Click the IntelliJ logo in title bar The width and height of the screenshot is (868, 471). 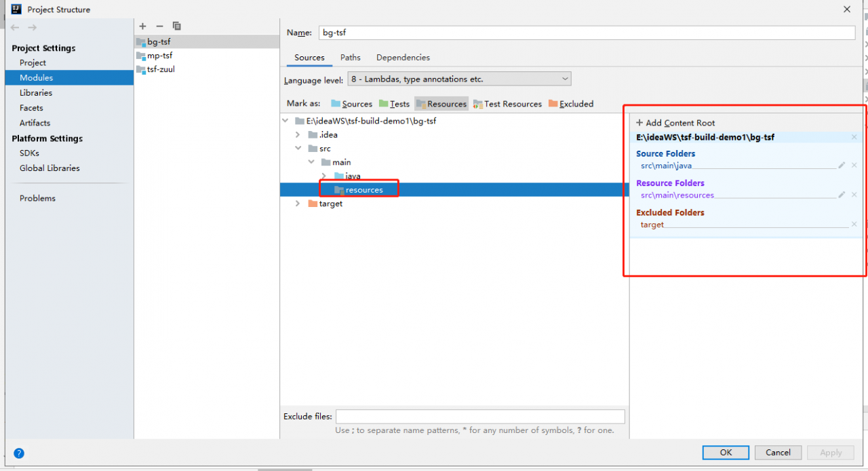point(16,10)
